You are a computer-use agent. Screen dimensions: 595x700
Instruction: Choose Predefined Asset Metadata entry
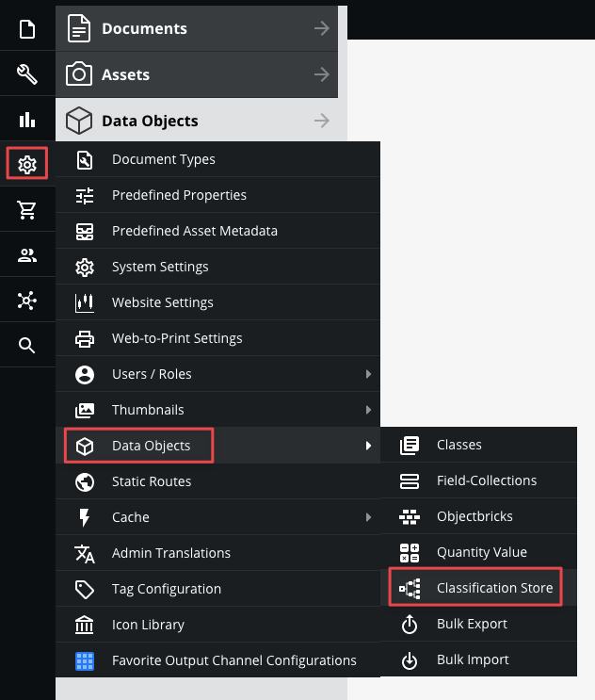point(217,231)
